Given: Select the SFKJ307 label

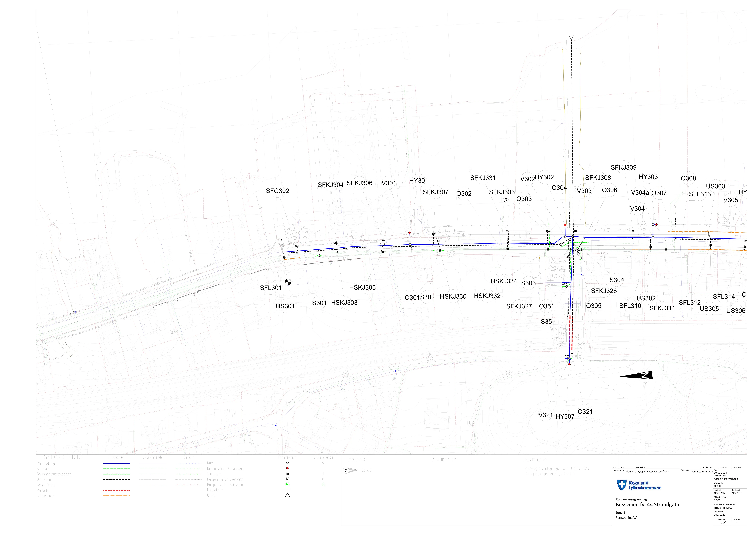Looking at the screenshot, I should click(436, 192).
